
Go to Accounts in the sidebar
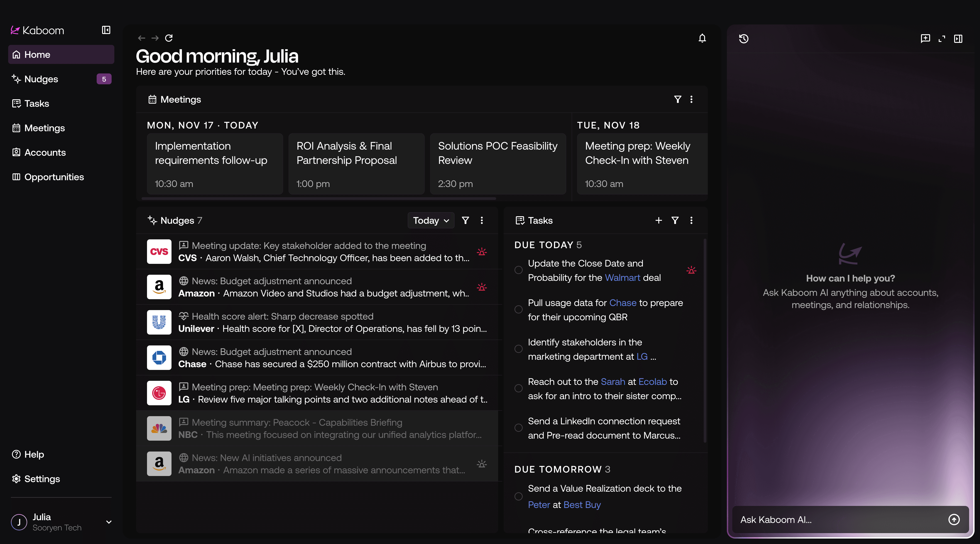click(x=45, y=153)
